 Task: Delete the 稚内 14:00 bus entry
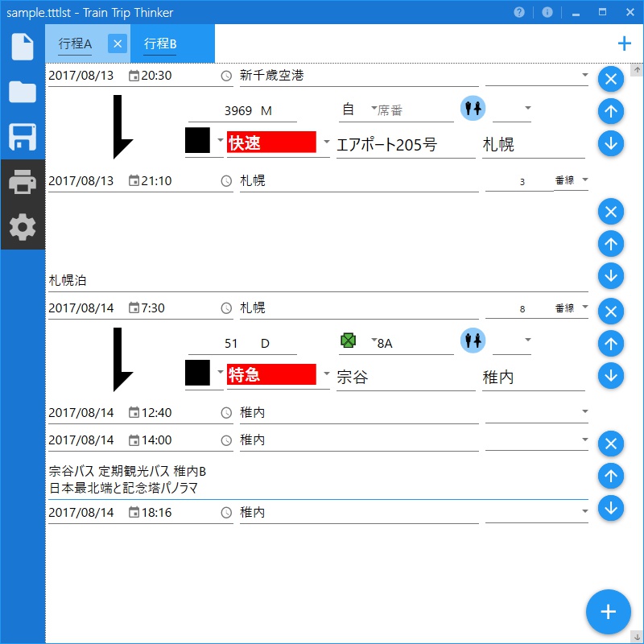611,444
